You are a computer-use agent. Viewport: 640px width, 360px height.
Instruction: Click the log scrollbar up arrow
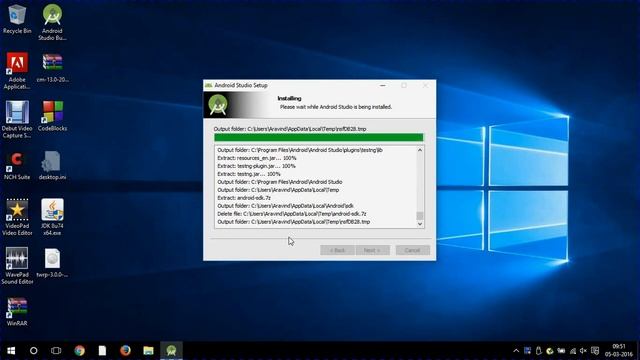(x=420, y=150)
